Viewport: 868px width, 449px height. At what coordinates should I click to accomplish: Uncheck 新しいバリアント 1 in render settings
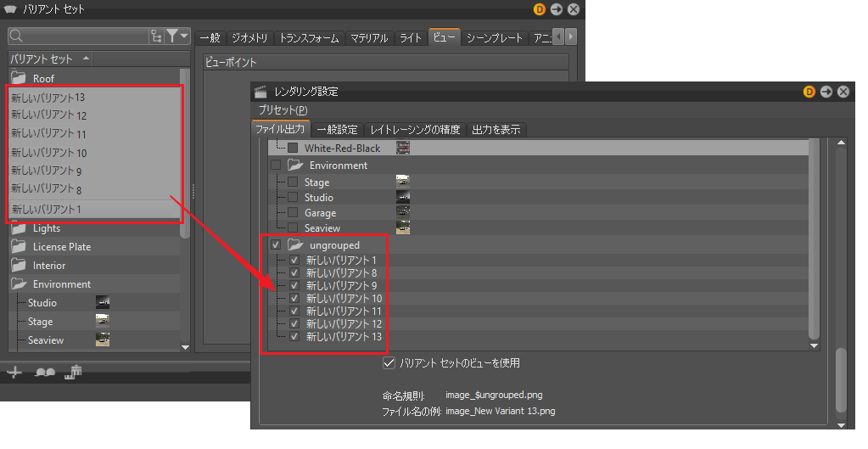point(294,260)
